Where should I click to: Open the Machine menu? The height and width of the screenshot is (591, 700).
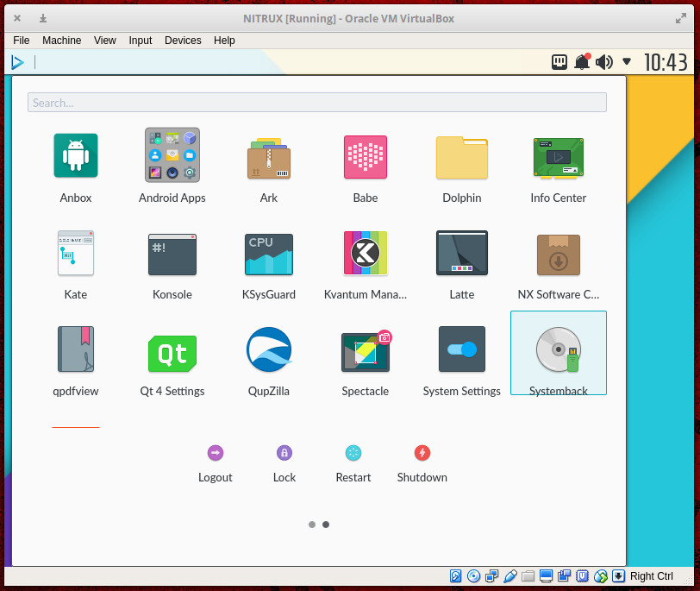61,41
